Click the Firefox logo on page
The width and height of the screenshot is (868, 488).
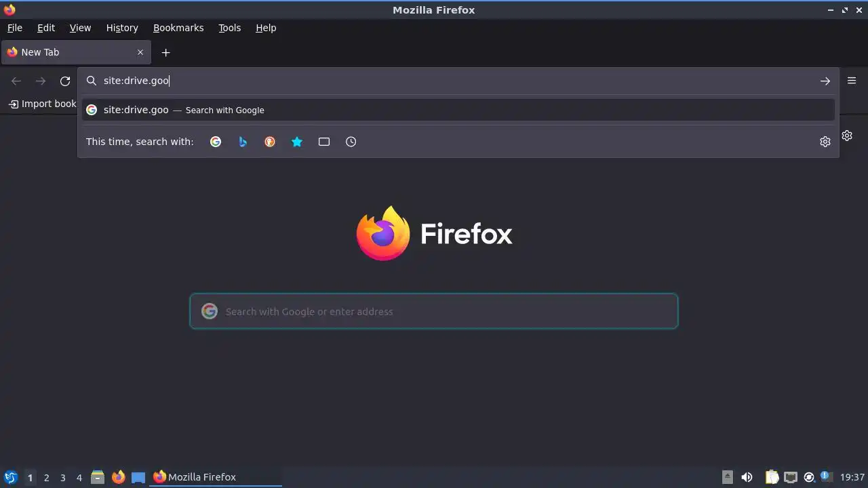[x=434, y=233]
